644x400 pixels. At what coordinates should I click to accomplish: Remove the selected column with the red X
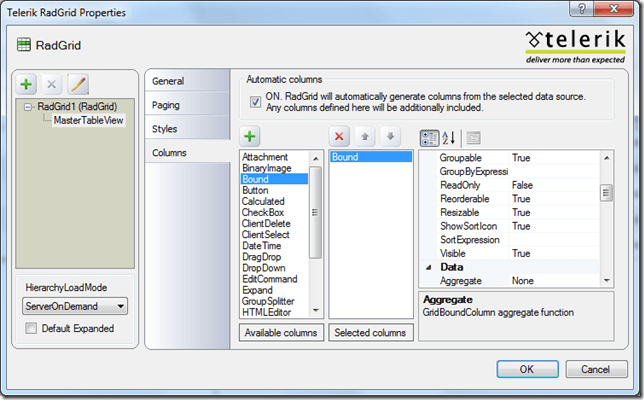point(339,136)
